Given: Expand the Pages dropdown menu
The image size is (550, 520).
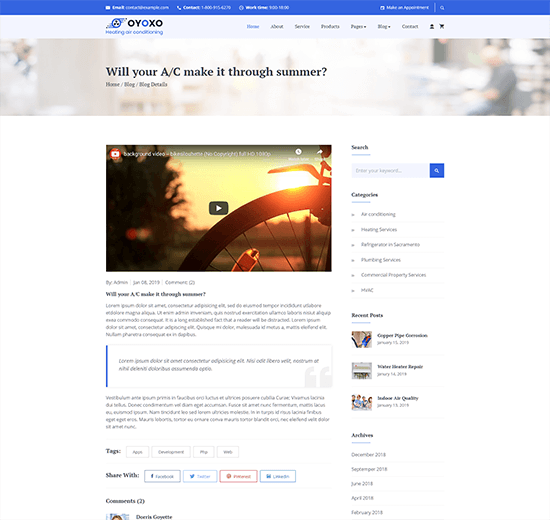Looking at the screenshot, I should [x=358, y=26].
